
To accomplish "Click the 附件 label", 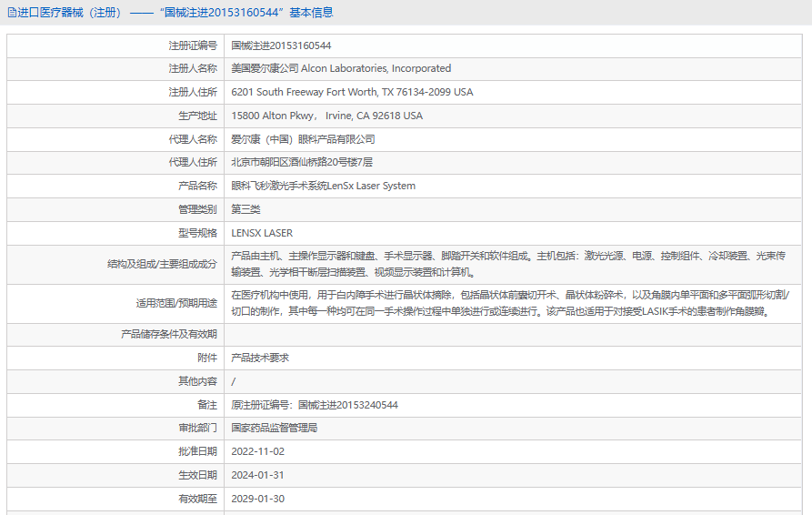I will (207, 358).
